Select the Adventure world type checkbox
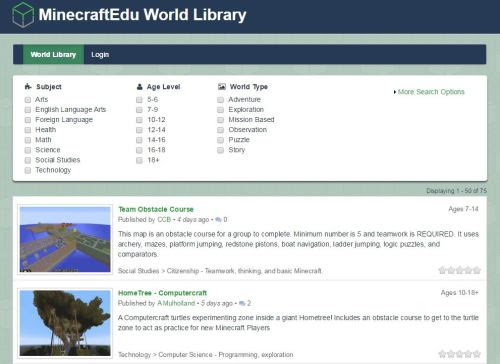Viewport: 500px width, 364px height. tap(220, 100)
